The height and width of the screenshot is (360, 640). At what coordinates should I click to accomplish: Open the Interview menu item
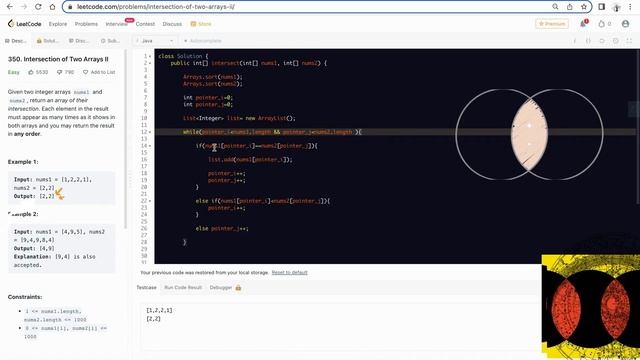click(x=116, y=24)
